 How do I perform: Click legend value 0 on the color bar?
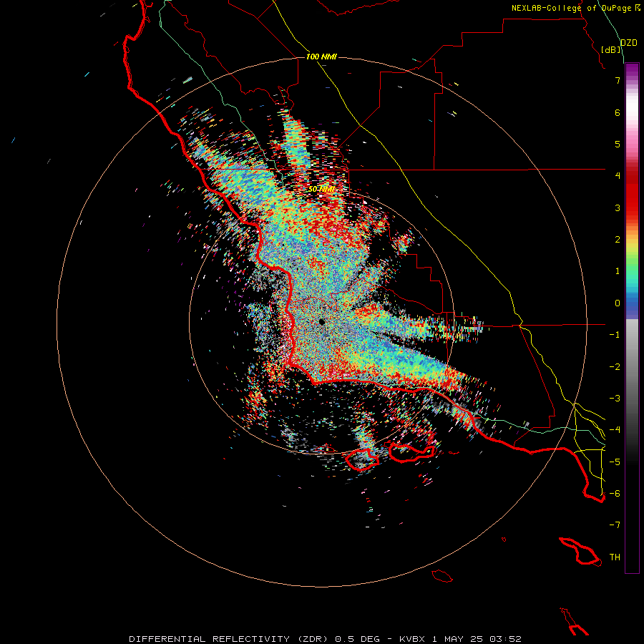tap(618, 303)
